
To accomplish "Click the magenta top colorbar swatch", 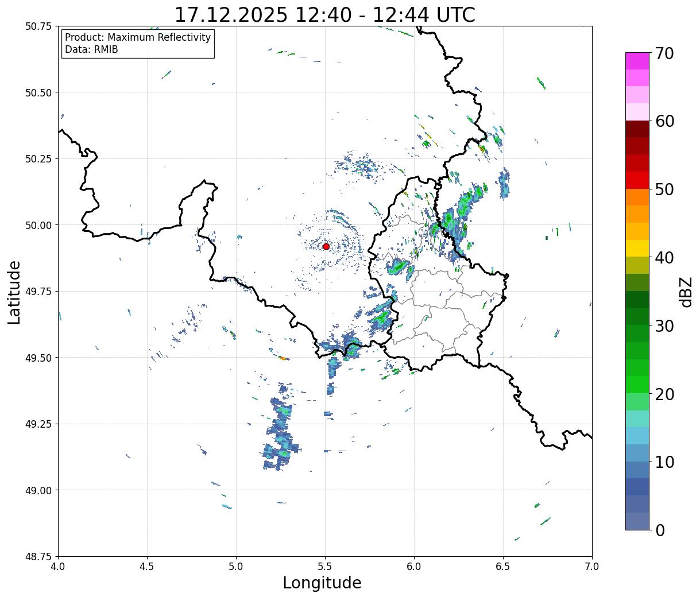I will (637, 61).
